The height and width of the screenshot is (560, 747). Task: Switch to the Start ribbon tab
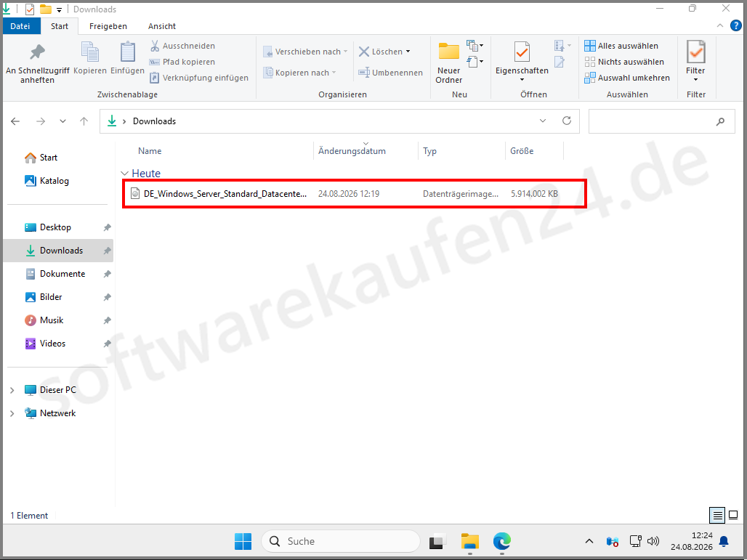60,26
